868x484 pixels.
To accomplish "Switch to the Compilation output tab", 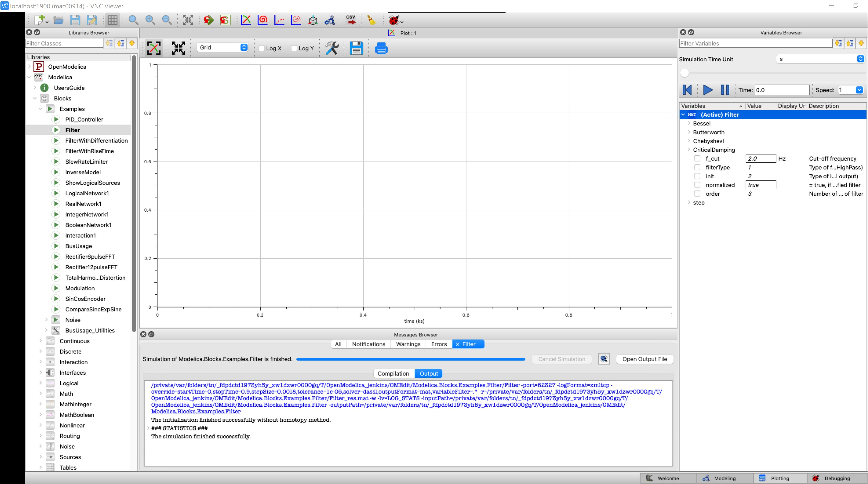I will pyautogui.click(x=393, y=373).
